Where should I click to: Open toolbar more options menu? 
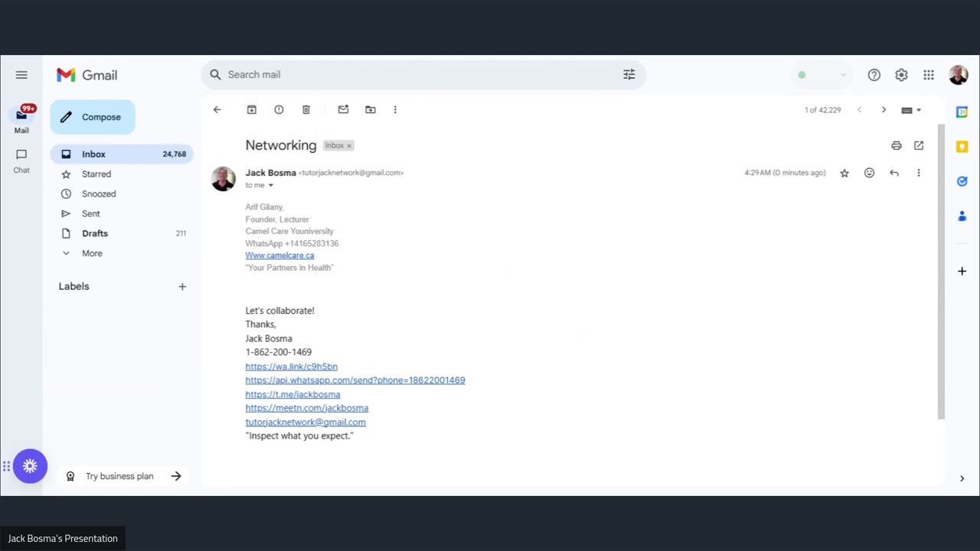pyautogui.click(x=395, y=109)
